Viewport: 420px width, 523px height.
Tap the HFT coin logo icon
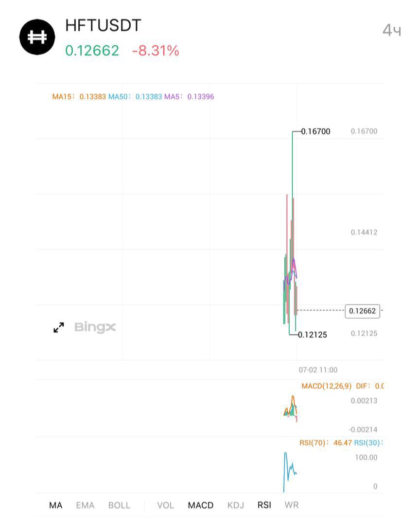tap(37, 37)
